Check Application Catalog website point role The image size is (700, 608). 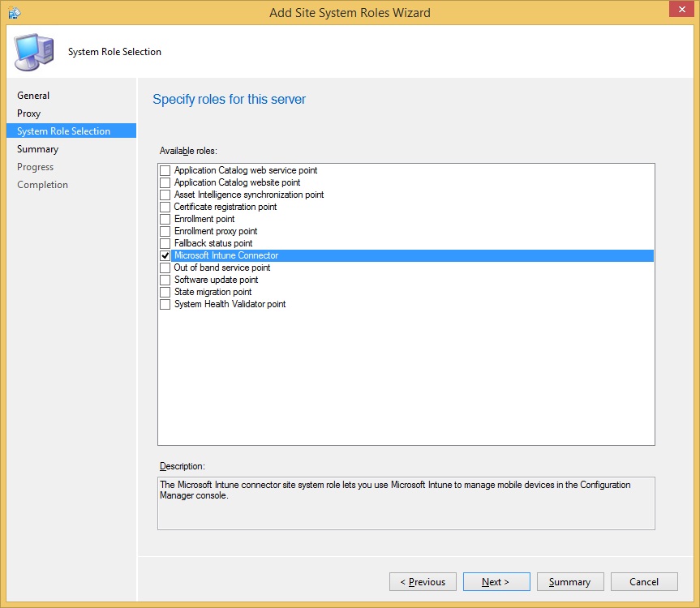tap(165, 182)
